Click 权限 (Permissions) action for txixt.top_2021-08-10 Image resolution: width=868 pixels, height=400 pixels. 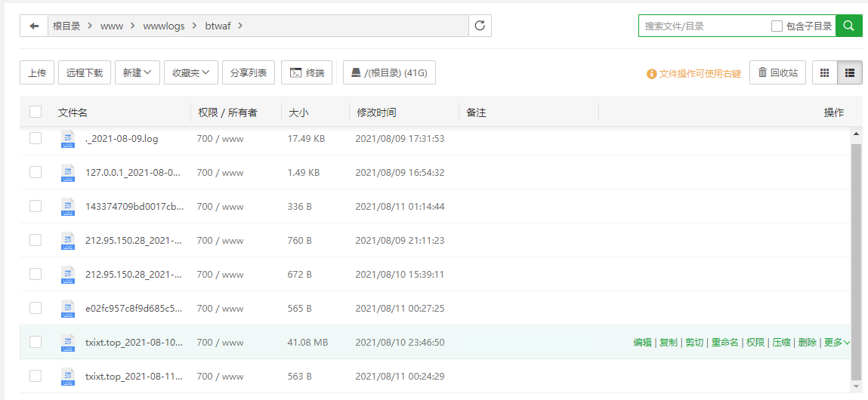click(755, 343)
